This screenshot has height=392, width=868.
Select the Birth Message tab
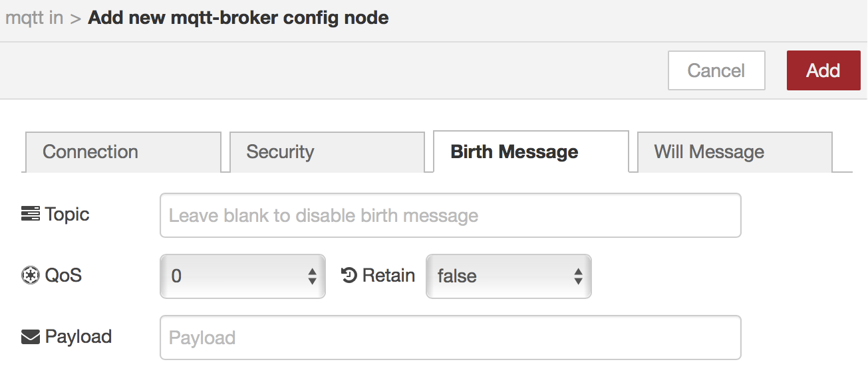point(530,152)
